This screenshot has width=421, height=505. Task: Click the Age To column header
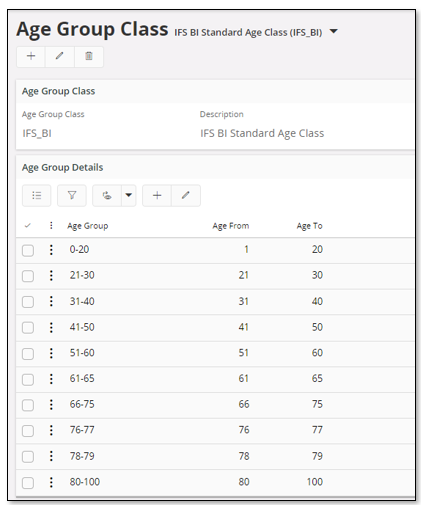pos(310,226)
